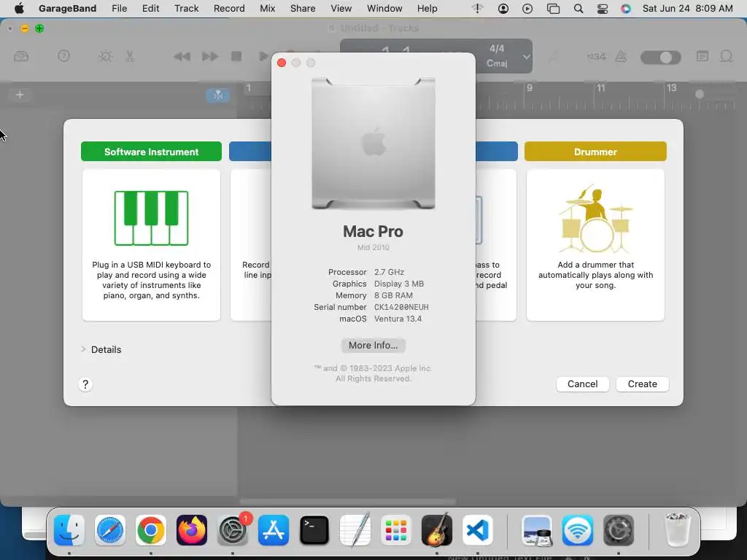This screenshot has height=560, width=747.
Task: Choose the yellow drummer kit thumbnail
Action: coord(595,219)
